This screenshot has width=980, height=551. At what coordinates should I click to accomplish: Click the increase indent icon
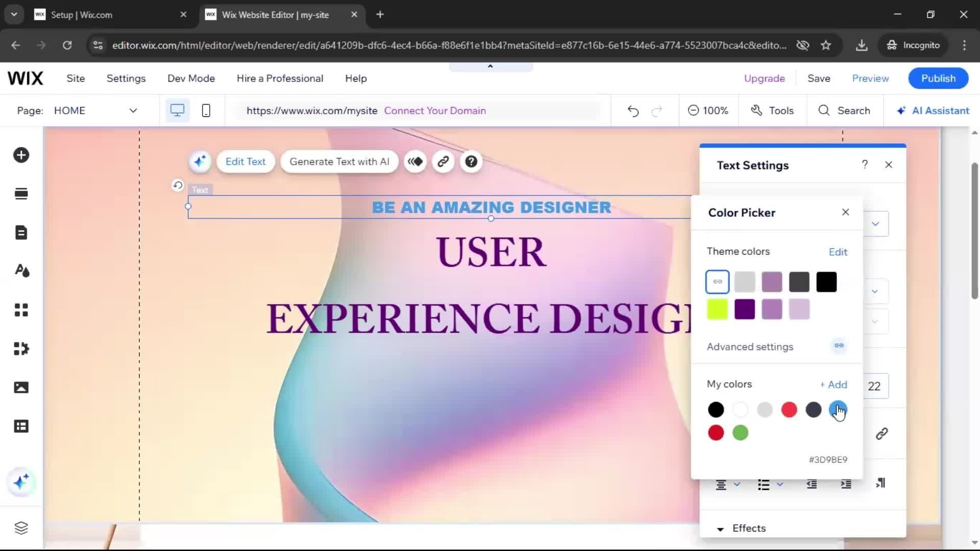click(x=846, y=484)
